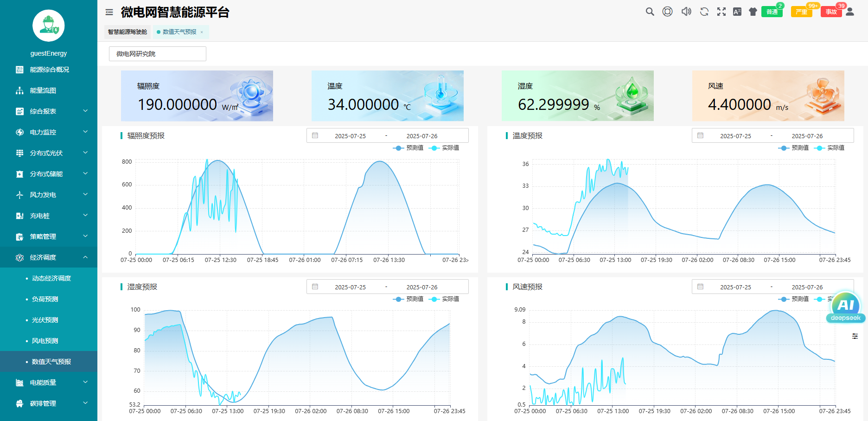868x421 pixels.
Task: Click the yellow 严重 alarm button
Action: click(801, 12)
